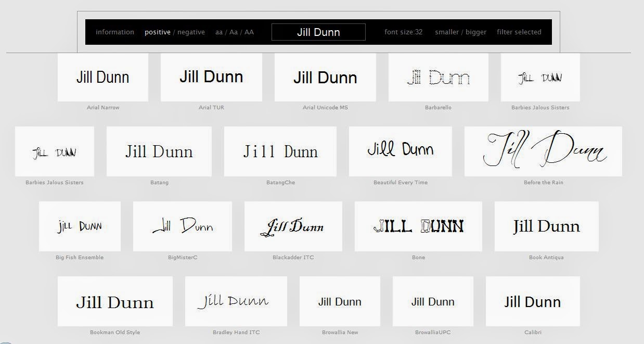Select the Bradley Hand ITC preview card
The image size is (644, 344).
(x=236, y=301)
